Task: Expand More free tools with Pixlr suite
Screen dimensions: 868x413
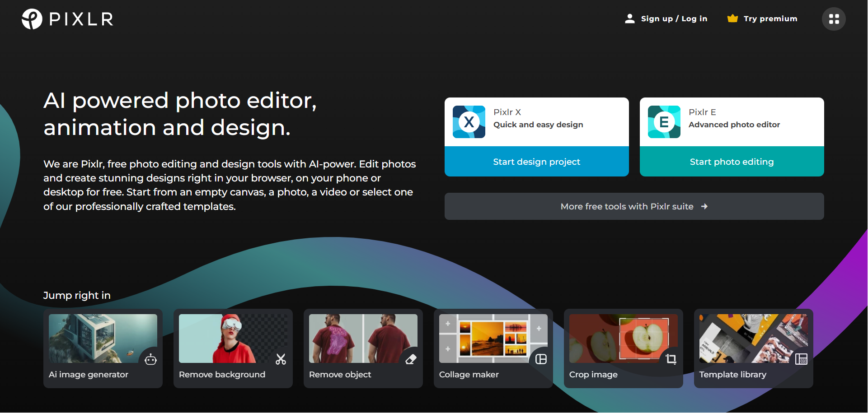Action: click(x=634, y=206)
